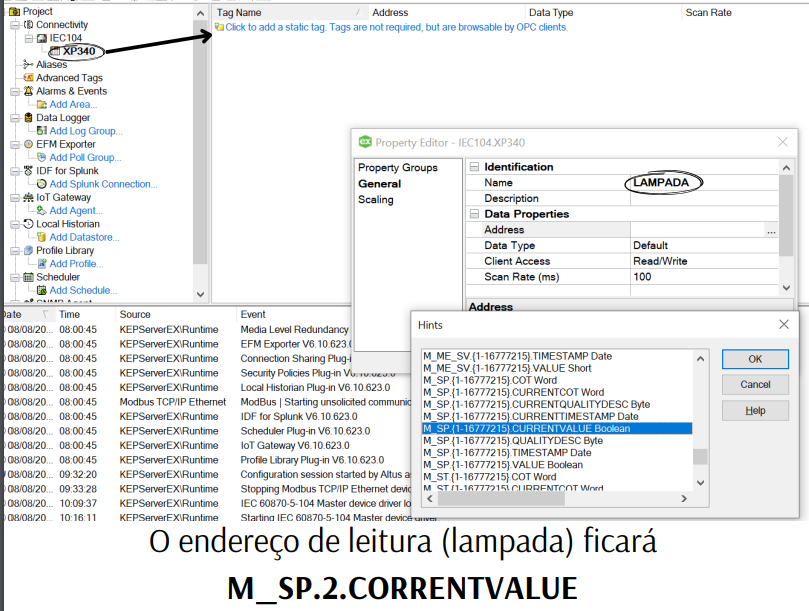
Task: Select the General property group
Action: tap(380, 183)
